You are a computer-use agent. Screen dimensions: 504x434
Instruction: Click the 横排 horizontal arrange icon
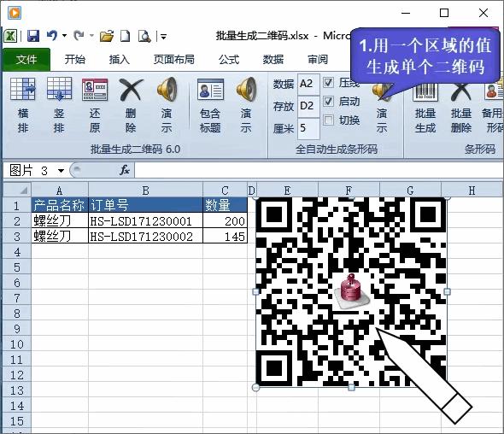22,89
